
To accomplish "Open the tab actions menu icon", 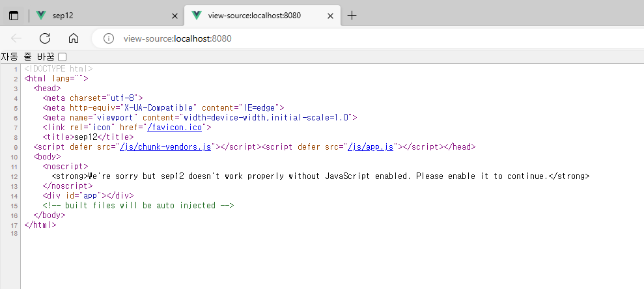I will [x=14, y=16].
